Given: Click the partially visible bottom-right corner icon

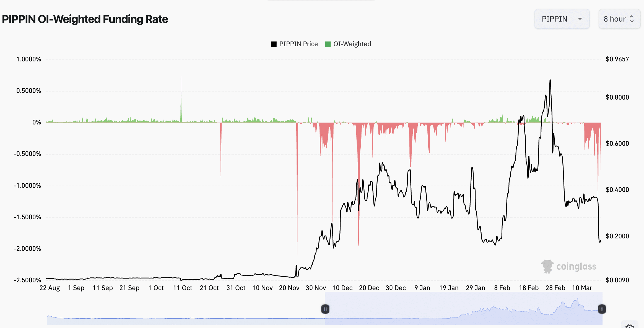Looking at the screenshot, I should (x=629, y=326).
